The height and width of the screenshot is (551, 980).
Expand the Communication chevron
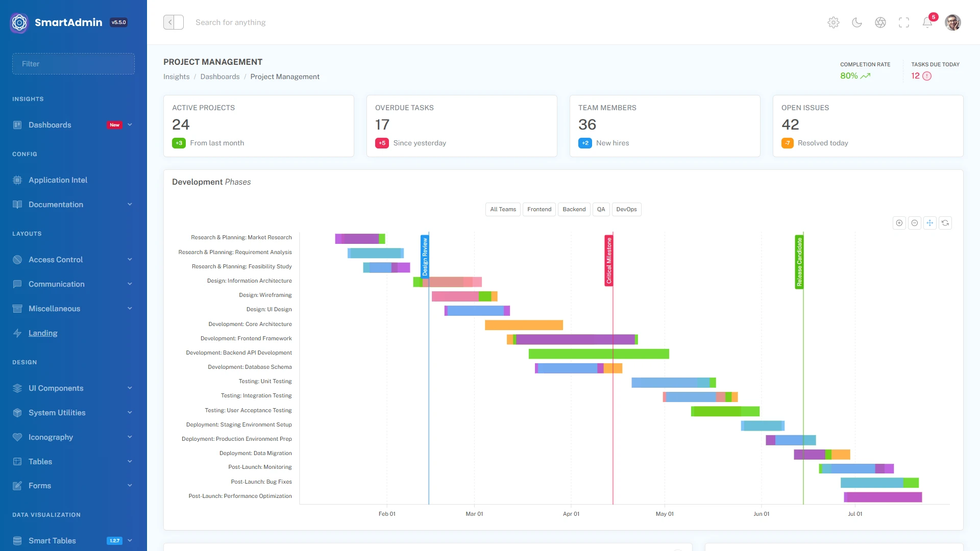(130, 284)
